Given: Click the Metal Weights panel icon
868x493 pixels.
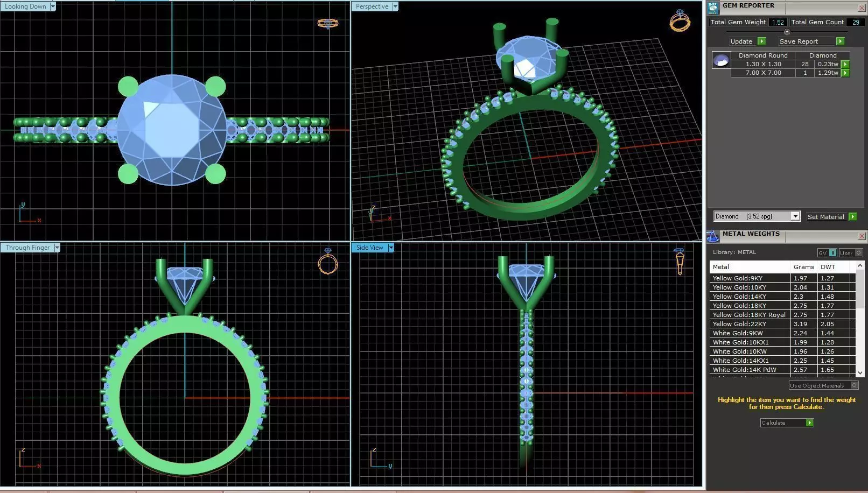Looking at the screenshot, I should (x=713, y=236).
